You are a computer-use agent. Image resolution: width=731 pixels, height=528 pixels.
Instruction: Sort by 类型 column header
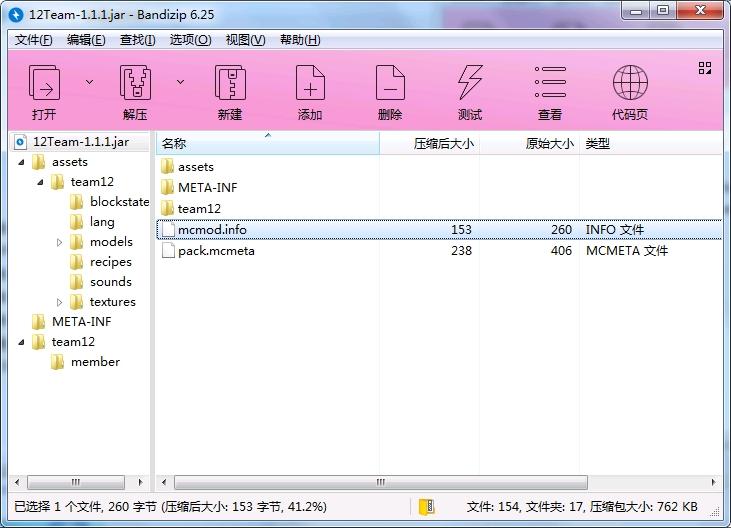[x=650, y=143]
